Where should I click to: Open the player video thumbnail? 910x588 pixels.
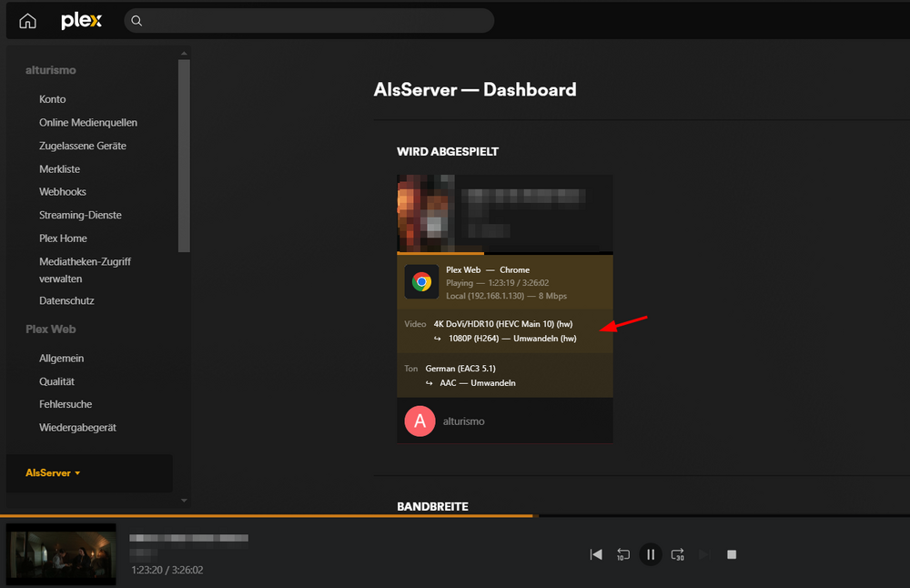tap(61, 554)
